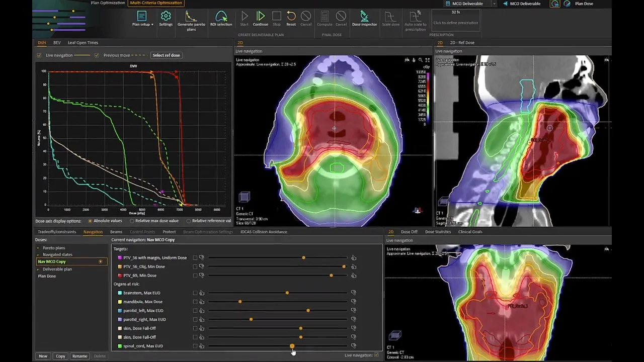
Task: Click the icon on Nav MCO Copy row
Action: pyautogui.click(x=100, y=261)
